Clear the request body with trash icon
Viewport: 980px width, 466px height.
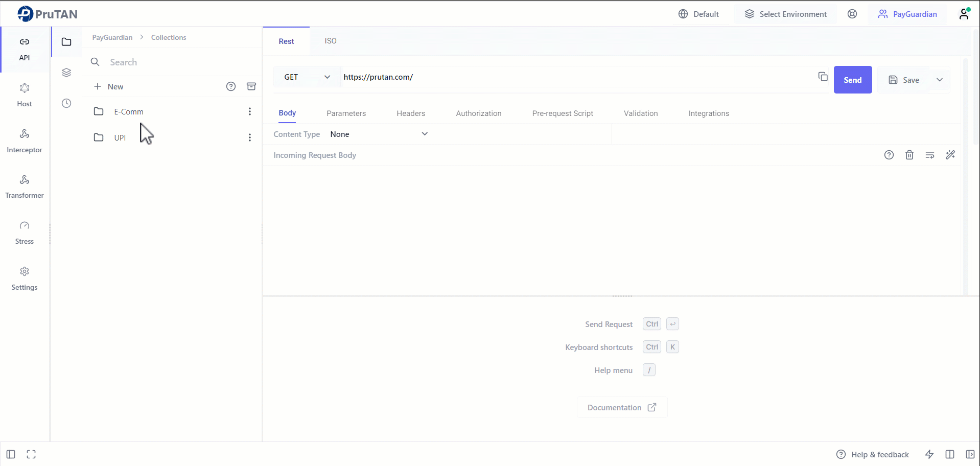[x=909, y=155]
